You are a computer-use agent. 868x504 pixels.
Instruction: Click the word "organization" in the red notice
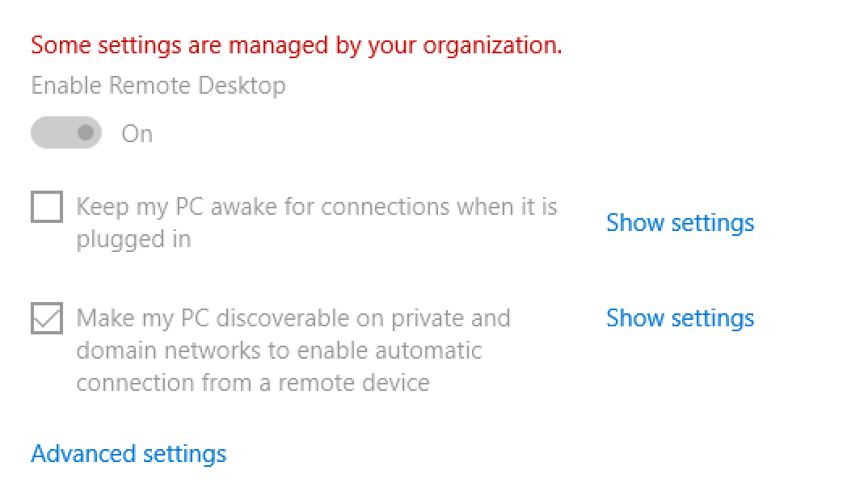492,46
